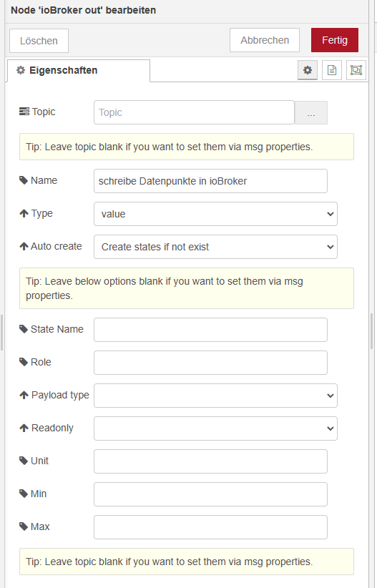Image resolution: width=377 pixels, height=588 pixels.
Task: Click the Fertig button
Action: 335,40
